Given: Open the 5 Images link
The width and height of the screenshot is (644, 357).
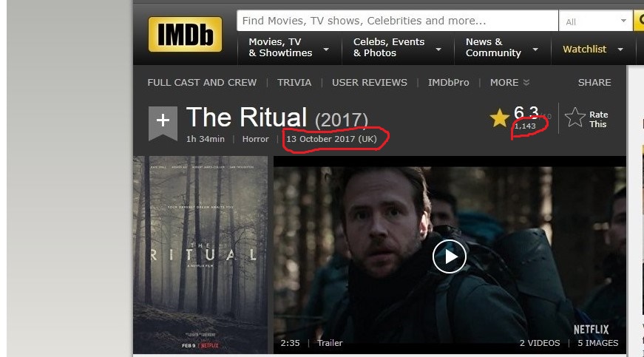Looking at the screenshot, I should click(597, 343).
